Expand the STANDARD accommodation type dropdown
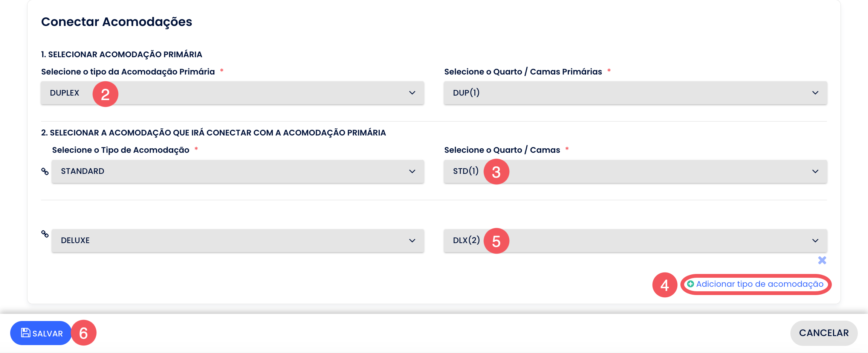 click(x=238, y=172)
